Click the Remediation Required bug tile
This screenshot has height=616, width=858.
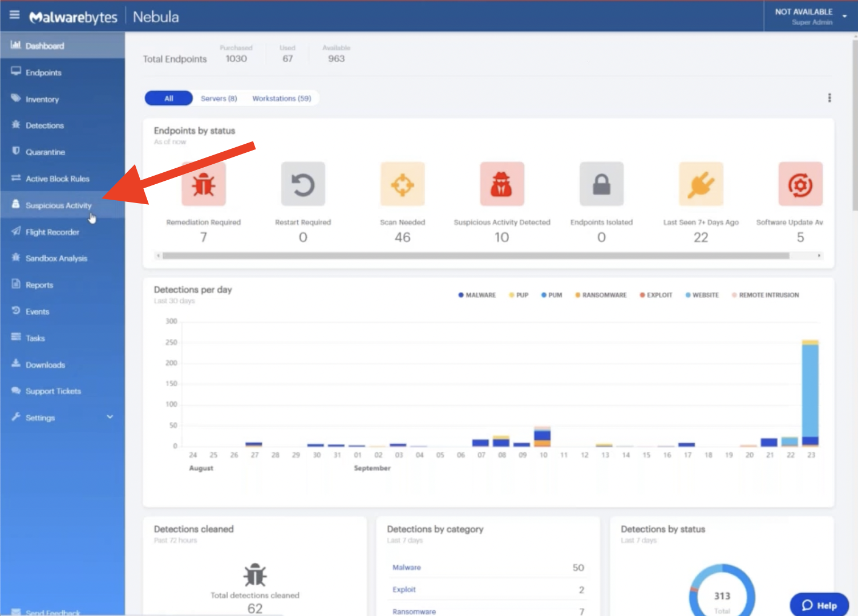click(x=204, y=184)
